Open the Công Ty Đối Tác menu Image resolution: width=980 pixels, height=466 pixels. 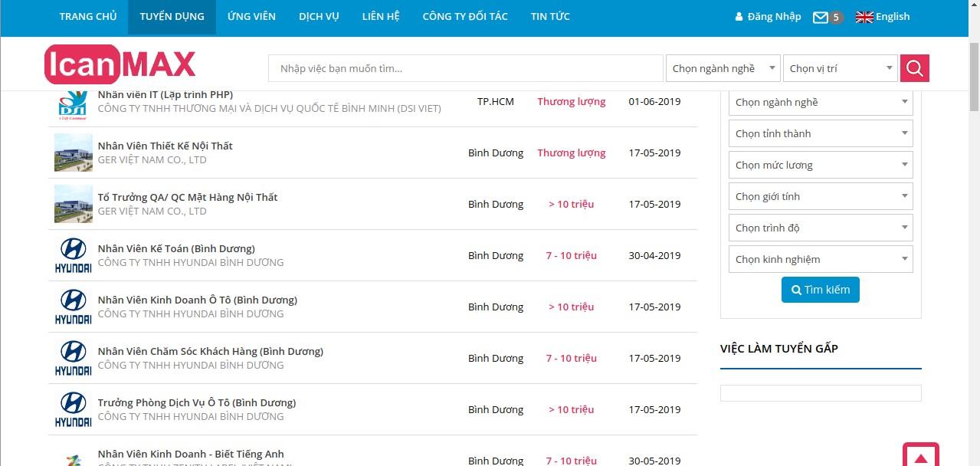(x=465, y=17)
